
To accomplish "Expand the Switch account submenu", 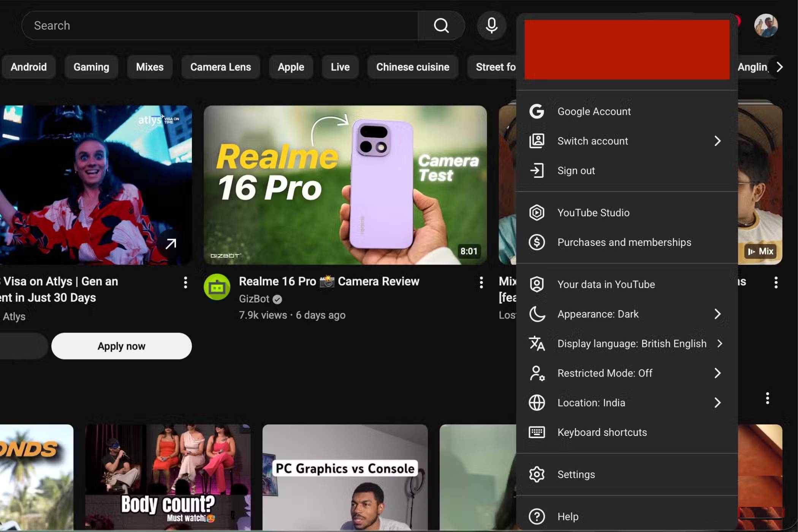I will [717, 141].
